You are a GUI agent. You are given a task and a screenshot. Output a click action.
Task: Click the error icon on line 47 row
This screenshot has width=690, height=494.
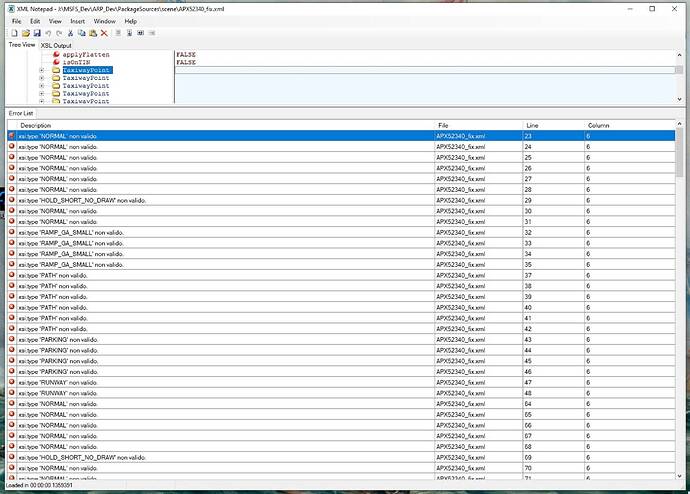coord(12,382)
